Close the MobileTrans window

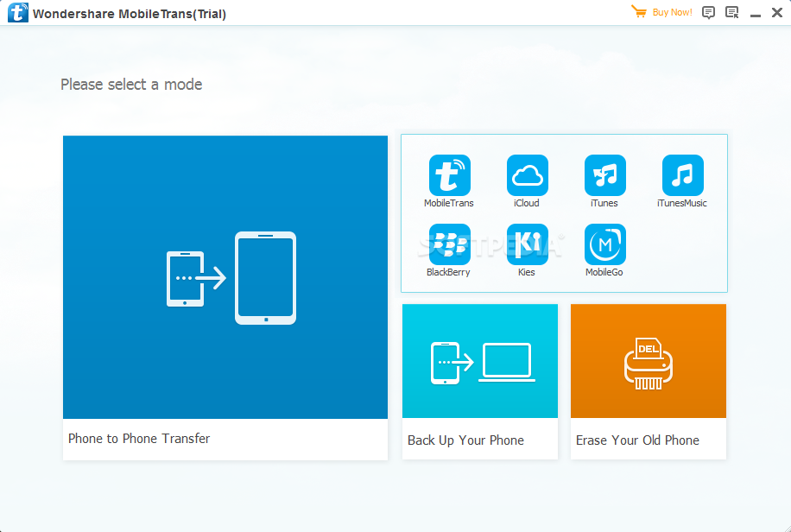pos(777,13)
